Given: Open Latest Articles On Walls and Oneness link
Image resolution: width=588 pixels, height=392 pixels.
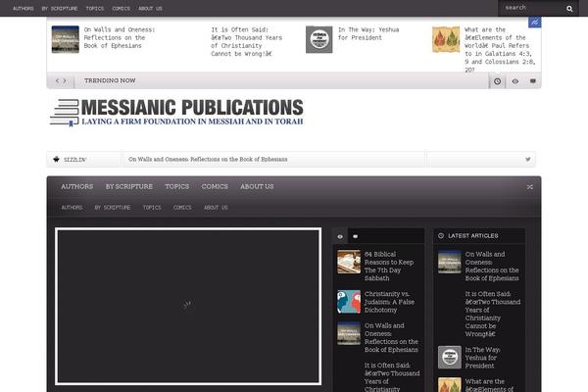Looking at the screenshot, I should [492, 266].
